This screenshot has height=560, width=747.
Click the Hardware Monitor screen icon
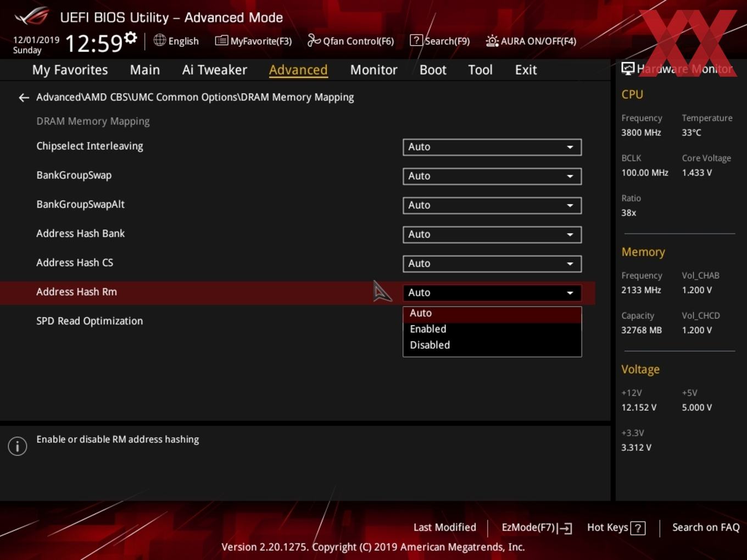click(628, 69)
